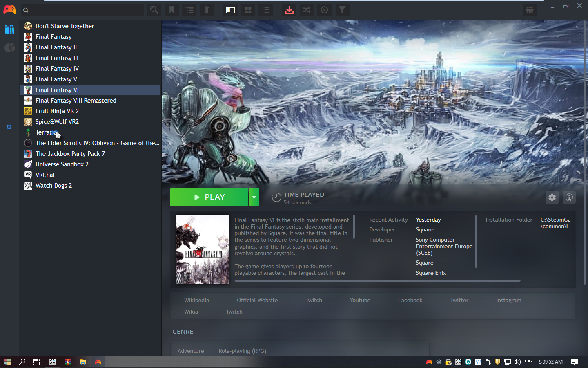Switch to details view mode
Viewport: 588px width, 368px height.
tap(231, 10)
